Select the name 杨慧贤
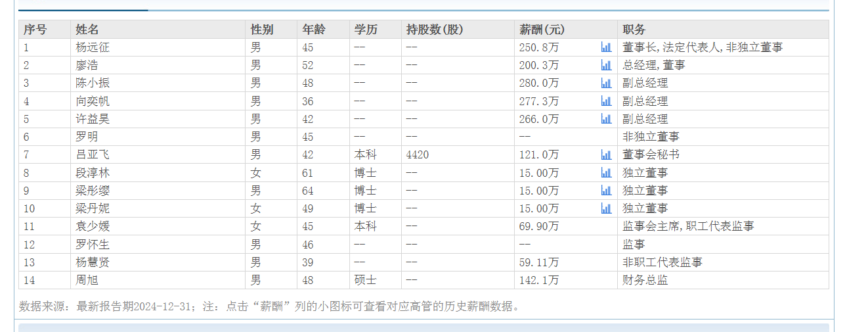Screen dimensions: 868x332 (93, 262)
